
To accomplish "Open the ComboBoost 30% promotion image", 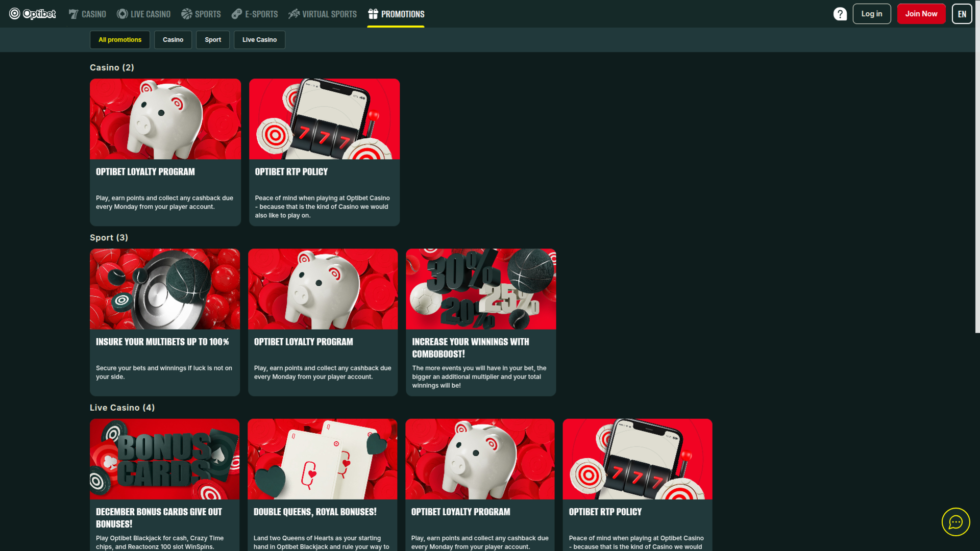I will tap(481, 289).
